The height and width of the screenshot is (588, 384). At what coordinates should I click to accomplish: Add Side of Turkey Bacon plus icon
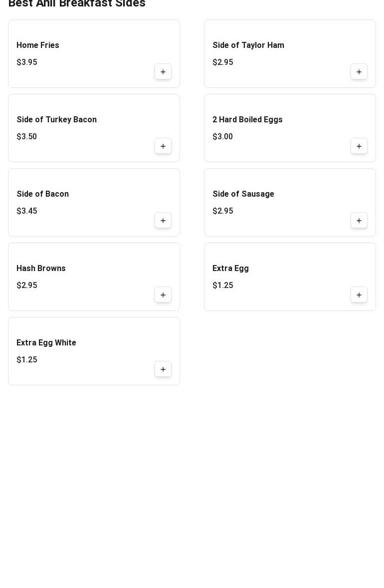[163, 146]
